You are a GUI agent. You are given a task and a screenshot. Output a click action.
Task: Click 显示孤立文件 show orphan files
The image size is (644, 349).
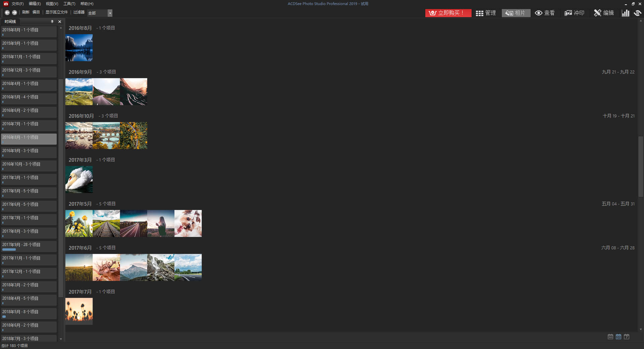tap(57, 12)
